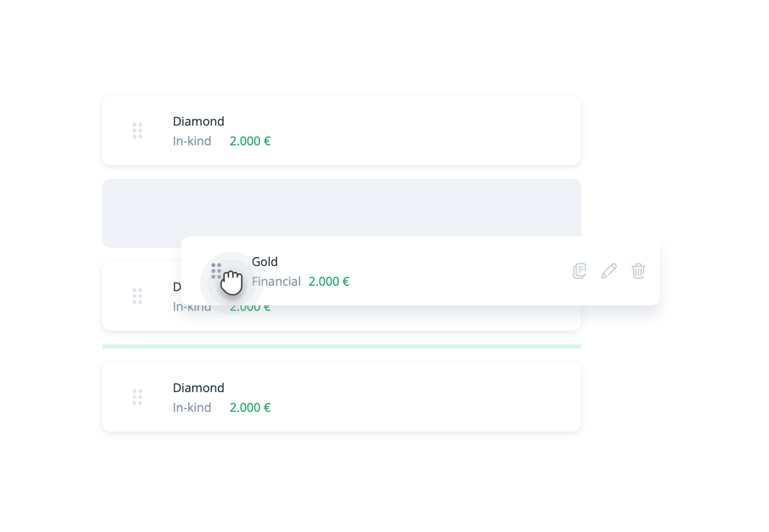Delete the Gold sponsorship with trash icon
Viewport: 769px width, 532px height.
point(638,271)
